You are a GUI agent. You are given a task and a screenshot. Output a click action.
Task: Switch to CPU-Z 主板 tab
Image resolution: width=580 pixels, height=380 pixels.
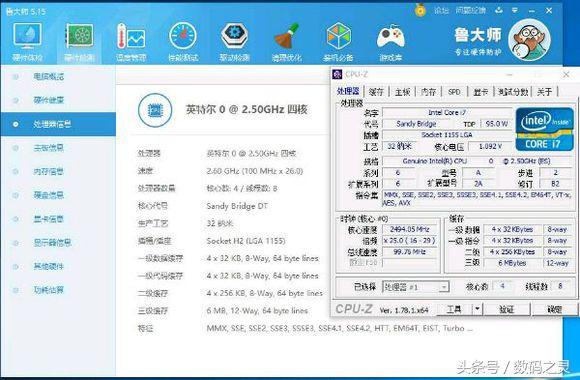click(402, 91)
